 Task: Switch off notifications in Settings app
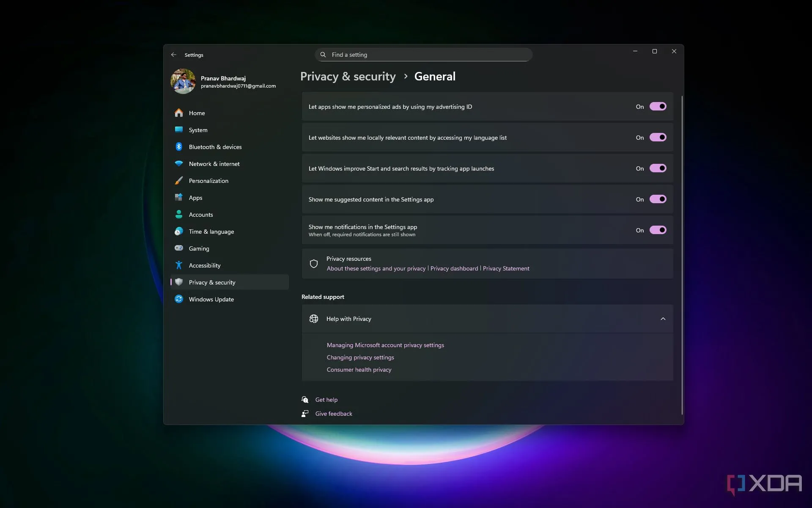point(658,230)
